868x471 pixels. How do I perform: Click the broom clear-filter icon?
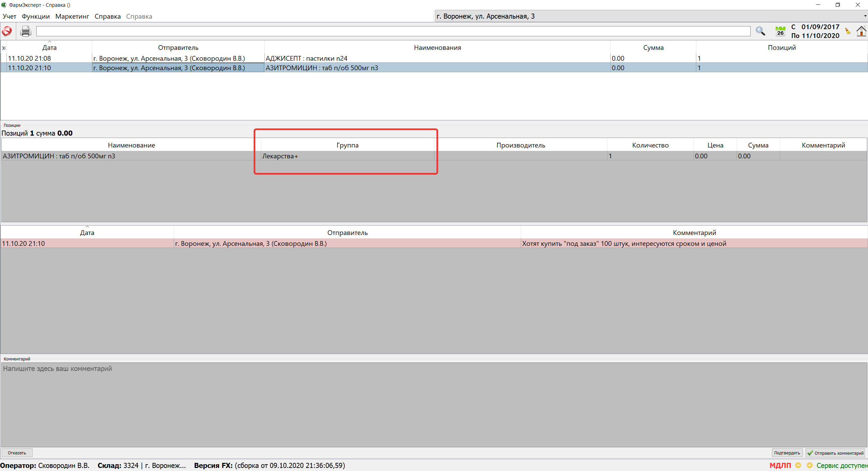point(848,31)
